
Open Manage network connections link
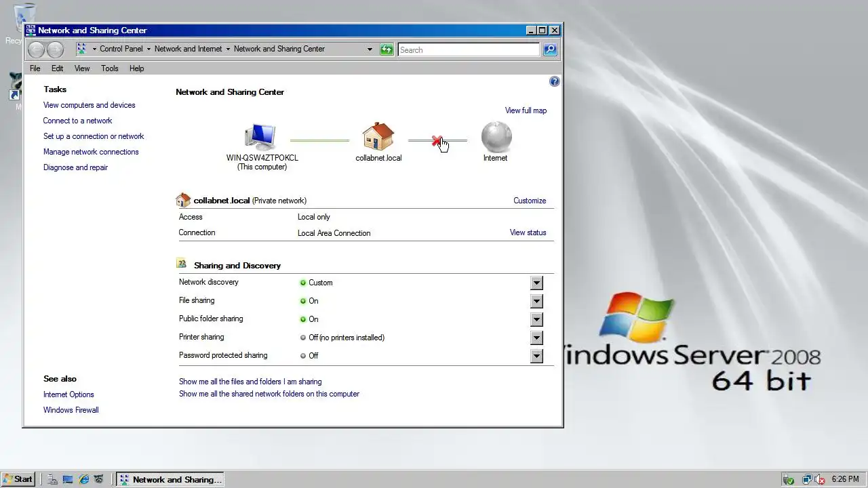(x=91, y=152)
